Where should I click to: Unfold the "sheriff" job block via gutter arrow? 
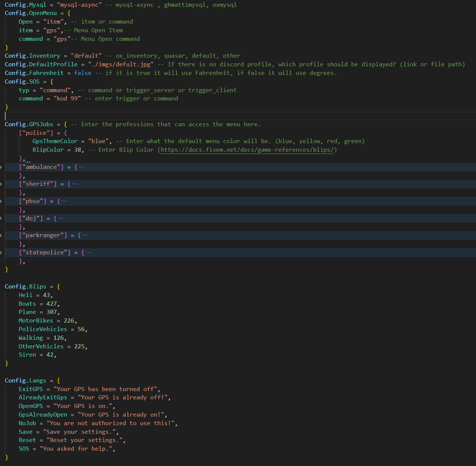tap(1, 184)
